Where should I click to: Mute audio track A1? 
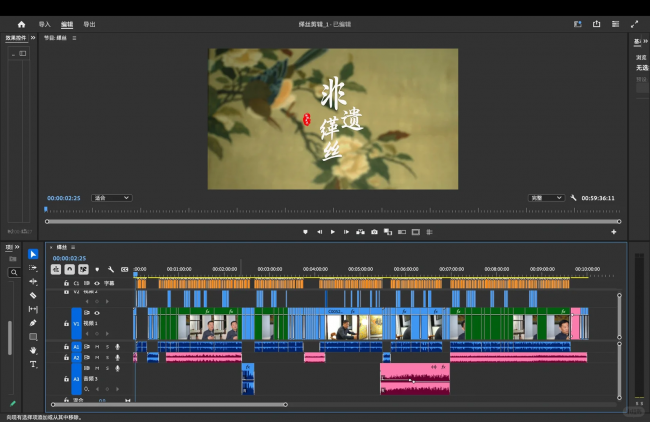97,346
